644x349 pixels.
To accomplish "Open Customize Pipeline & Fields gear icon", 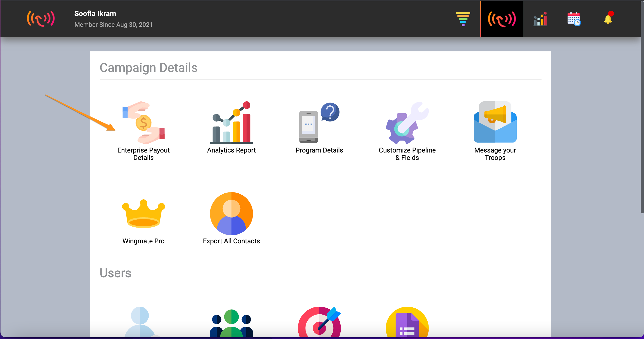I will coord(407,123).
